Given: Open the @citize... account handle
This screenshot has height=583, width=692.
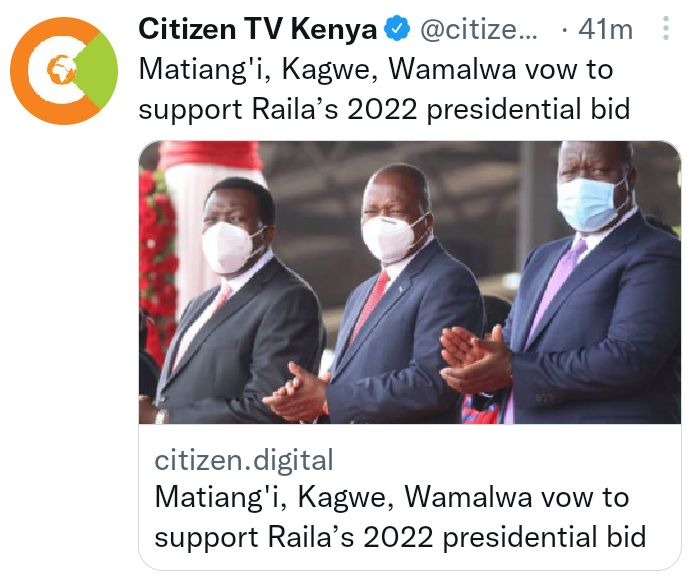Looking at the screenshot, I should pyautogui.click(x=479, y=30).
